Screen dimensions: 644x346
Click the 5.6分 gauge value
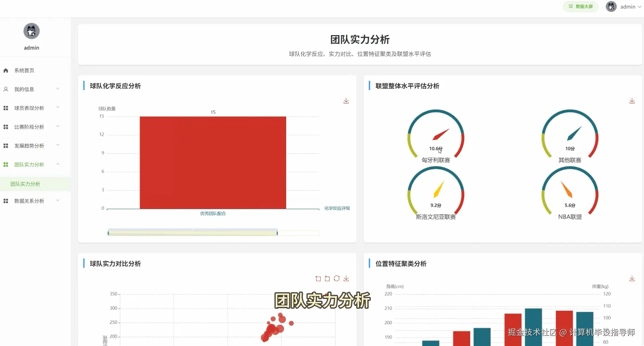coord(570,205)
